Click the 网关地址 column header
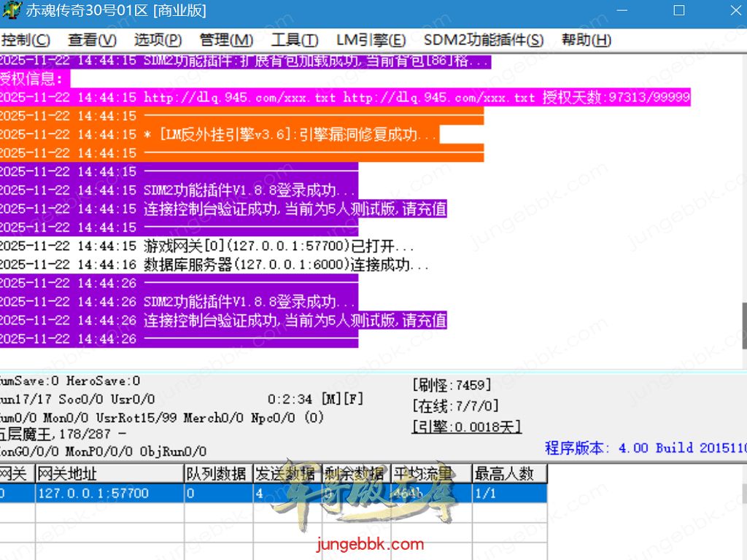 [x=109, y=474]
